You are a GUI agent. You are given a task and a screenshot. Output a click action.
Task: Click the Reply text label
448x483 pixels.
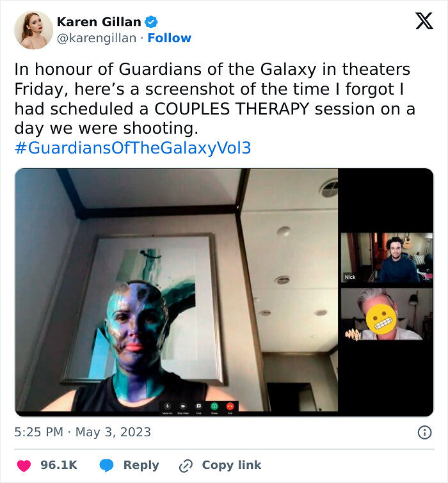(141, 465)
